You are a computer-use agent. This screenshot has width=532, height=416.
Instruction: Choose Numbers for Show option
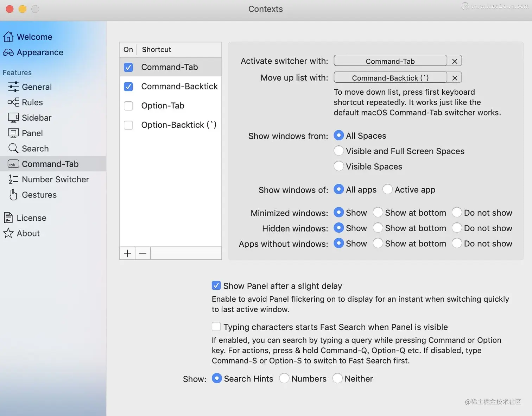284,378
